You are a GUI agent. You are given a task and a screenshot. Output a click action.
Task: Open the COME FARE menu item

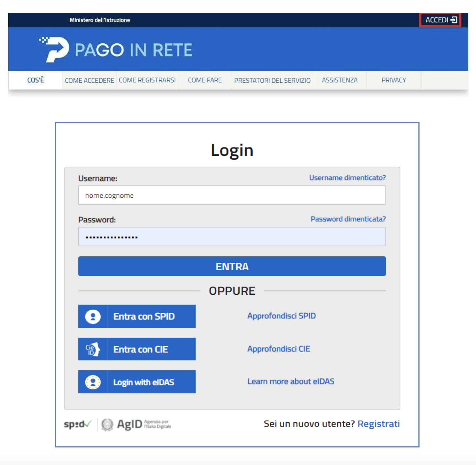coord(205,80)
